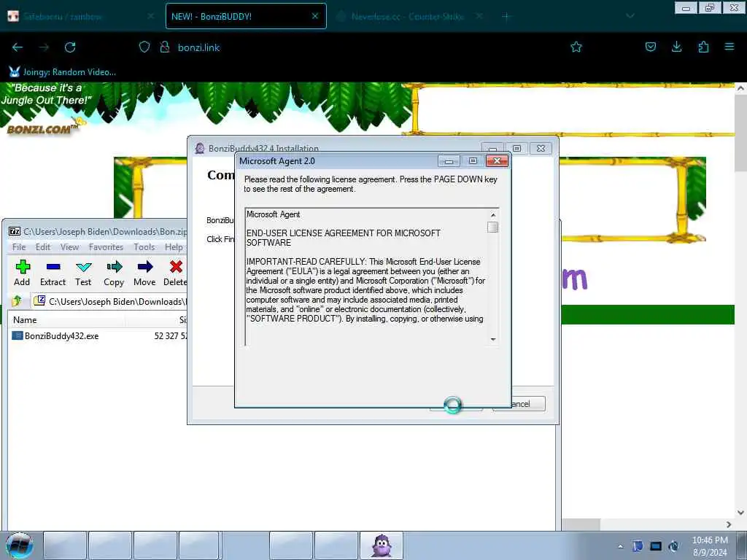Close the BonziBuddy432.4 Installation window
The image size is (747, 560).
pyautogui.click(x=541, y=149)
